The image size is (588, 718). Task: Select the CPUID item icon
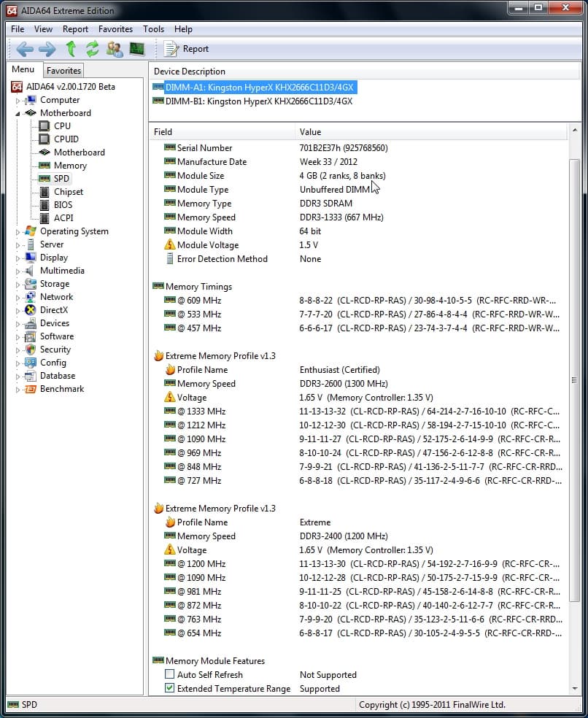[x=45, y=139]
